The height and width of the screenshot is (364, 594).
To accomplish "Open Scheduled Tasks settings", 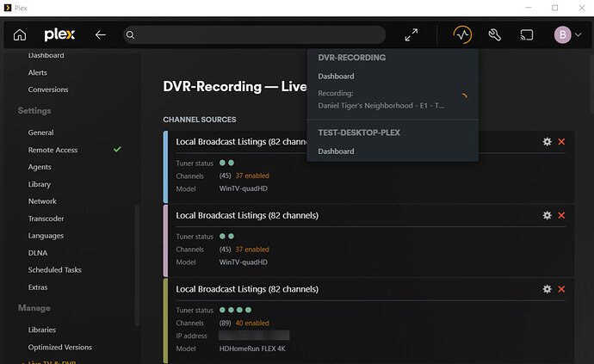I will (54, 269).
